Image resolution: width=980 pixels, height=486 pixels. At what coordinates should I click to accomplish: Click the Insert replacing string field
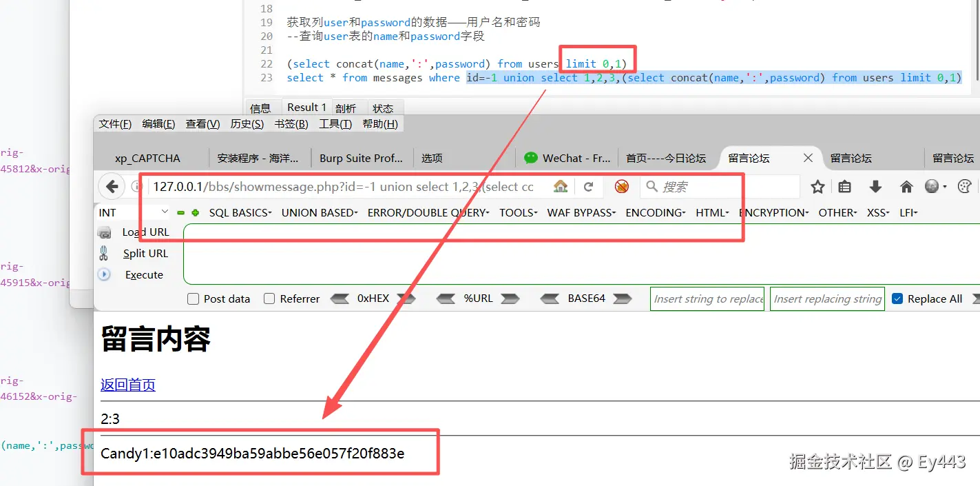click(x=827, y=298)
